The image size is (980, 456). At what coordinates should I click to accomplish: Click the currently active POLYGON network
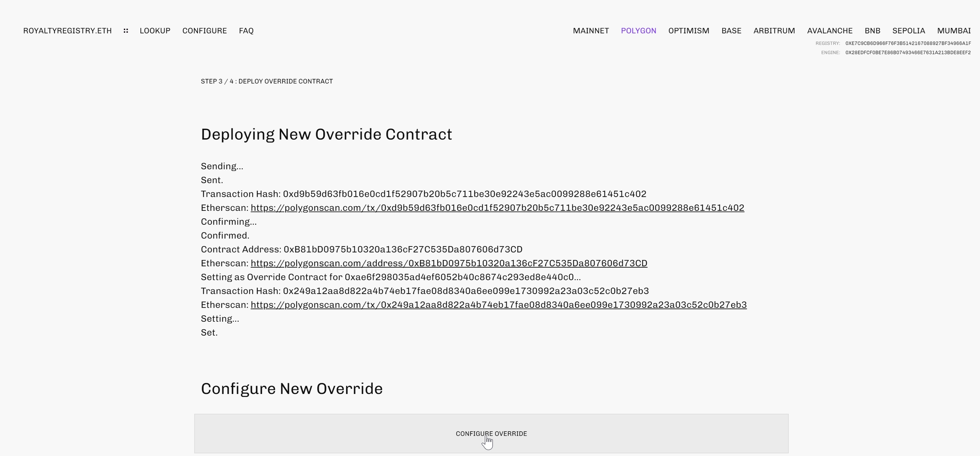pyautogui.click(x=638, y=30)
